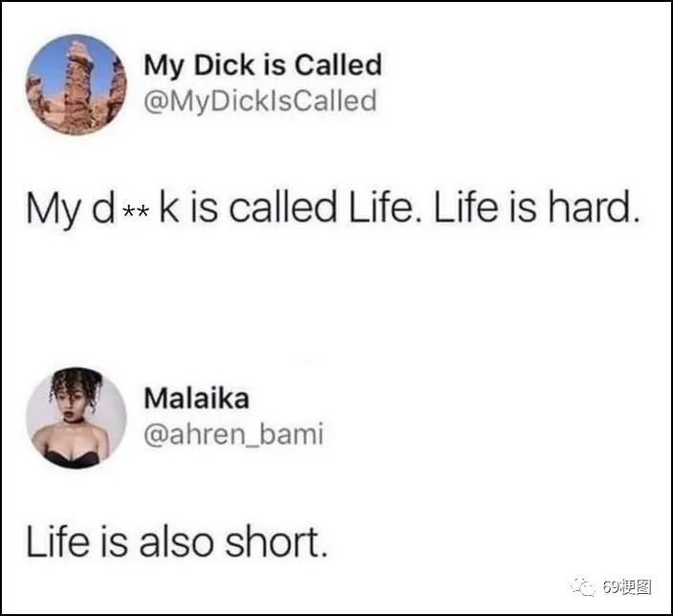Open Malaika's profile picture
673x616 pixels.
pos(76,417)
